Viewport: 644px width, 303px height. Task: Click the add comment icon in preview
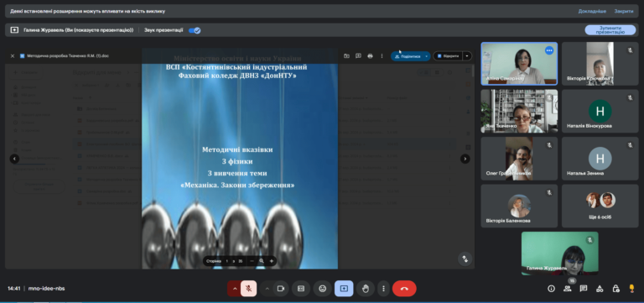[358, 56]
